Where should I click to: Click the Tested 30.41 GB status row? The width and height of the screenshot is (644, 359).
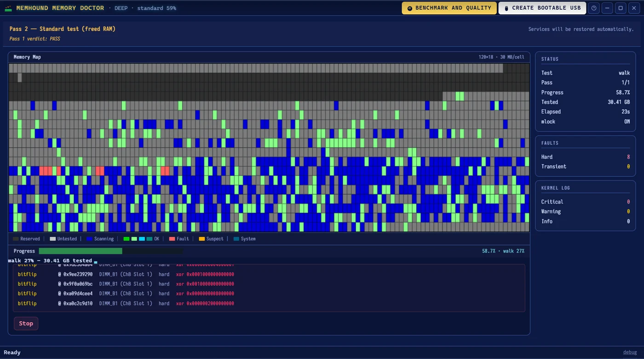coord(586,102)
